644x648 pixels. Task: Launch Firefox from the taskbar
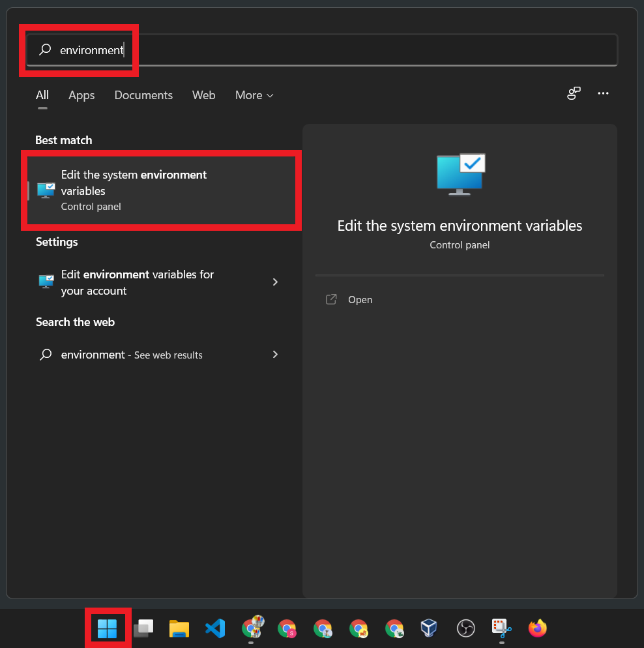[537, 628]
